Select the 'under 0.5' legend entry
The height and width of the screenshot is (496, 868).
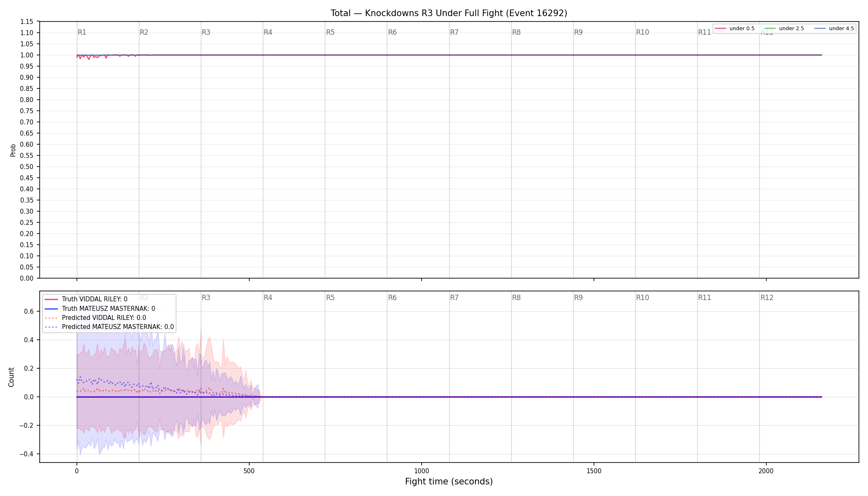point(734,29)
